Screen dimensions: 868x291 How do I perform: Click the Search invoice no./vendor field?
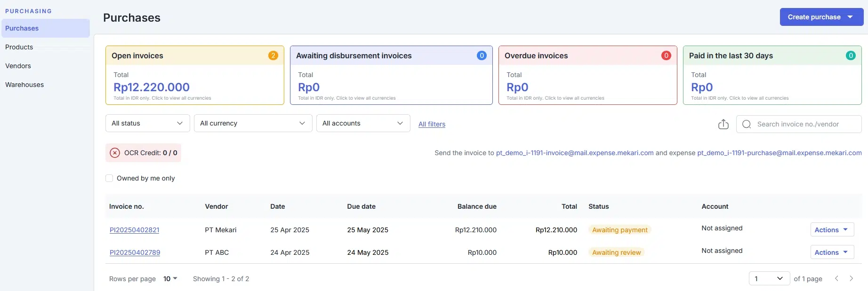799,124
